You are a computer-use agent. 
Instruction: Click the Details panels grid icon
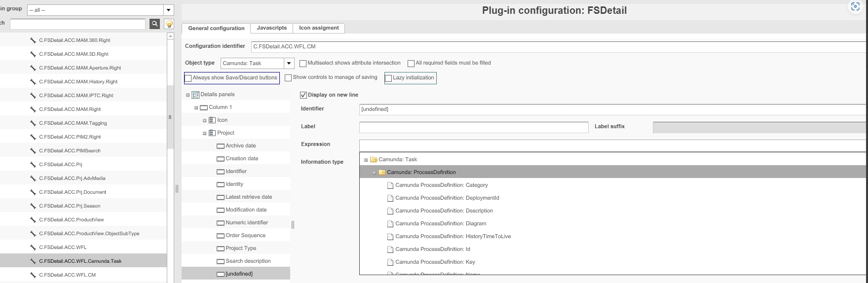pos(195,95)
